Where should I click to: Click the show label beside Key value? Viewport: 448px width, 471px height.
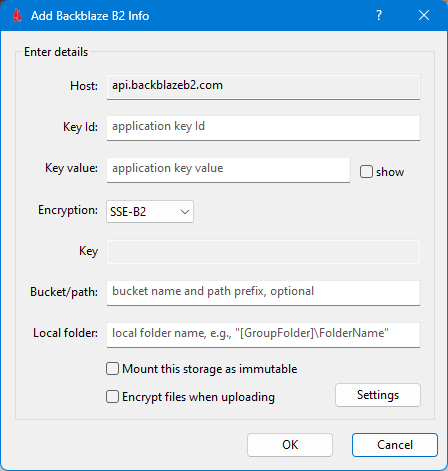(x=390, y=172)
